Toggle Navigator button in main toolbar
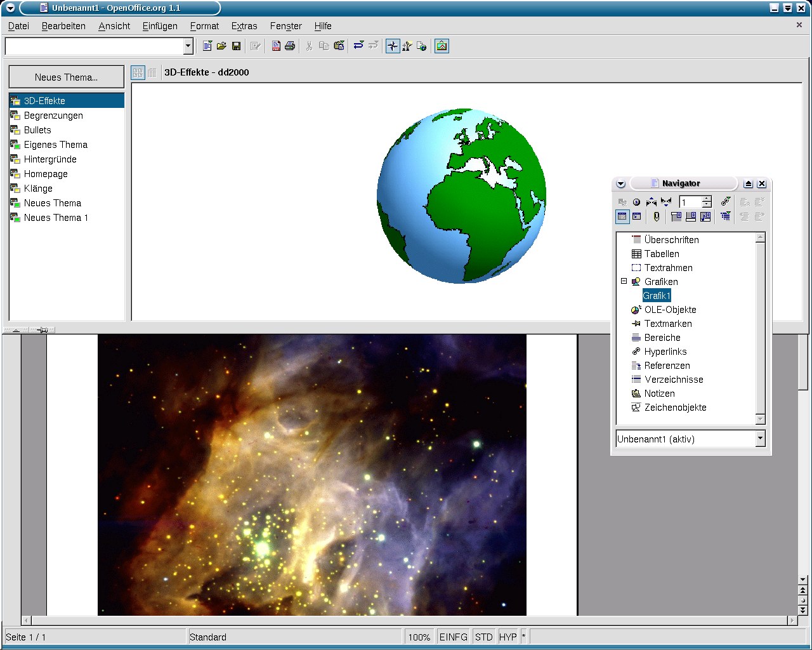Screen dimensions: 812x650 point(393,46)
